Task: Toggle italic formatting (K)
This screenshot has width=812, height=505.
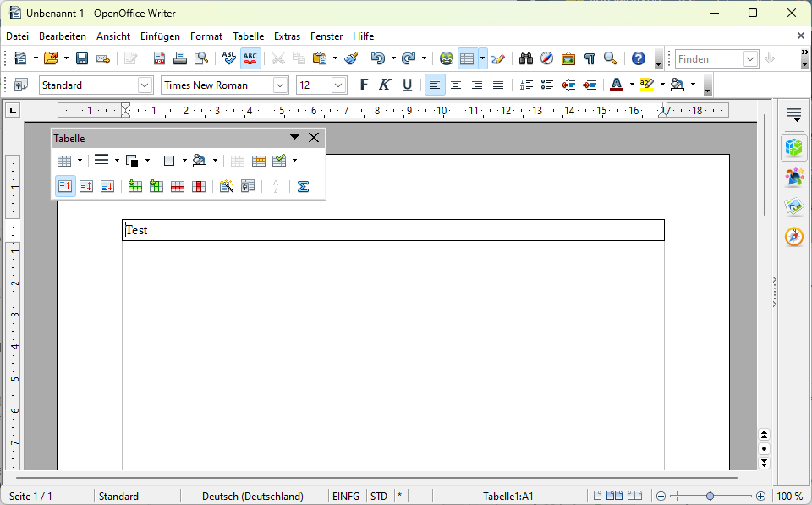Action: [x=385, y=85]
